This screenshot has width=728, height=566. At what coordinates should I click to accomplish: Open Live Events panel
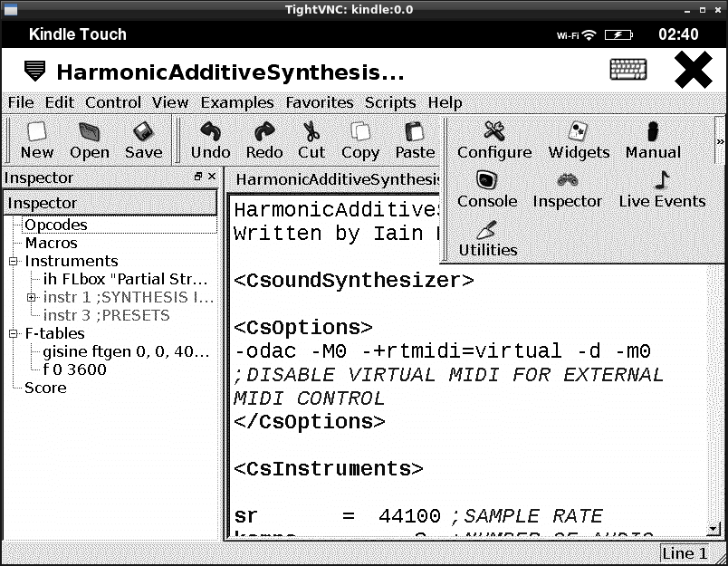click(x=662, y=190)
